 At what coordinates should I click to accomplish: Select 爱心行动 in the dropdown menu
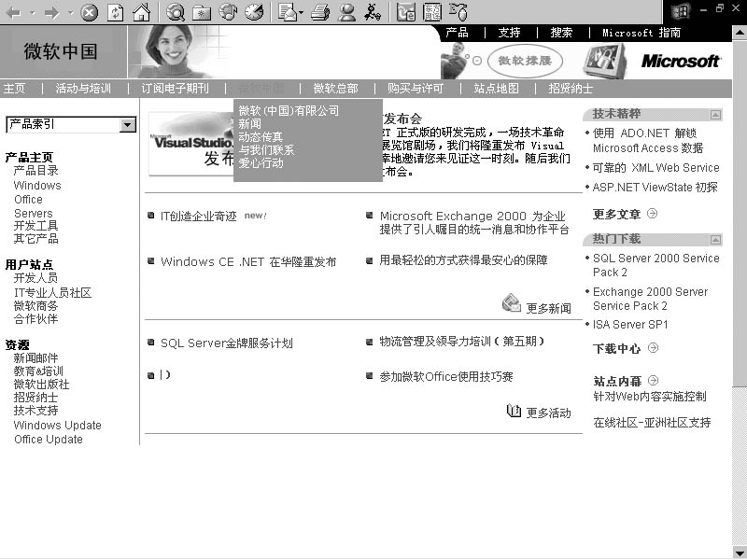point(261,163)
